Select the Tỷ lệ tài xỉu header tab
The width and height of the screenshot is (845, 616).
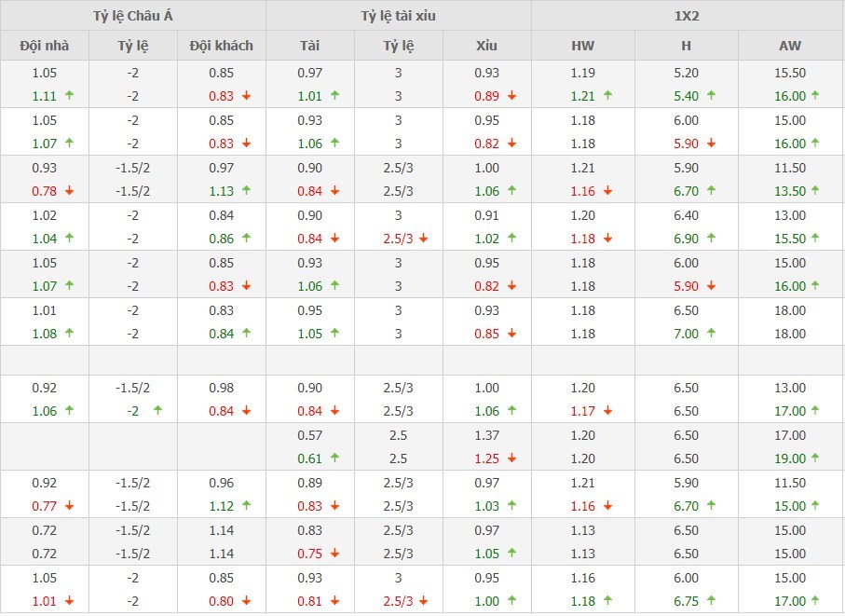pos(398,16)
